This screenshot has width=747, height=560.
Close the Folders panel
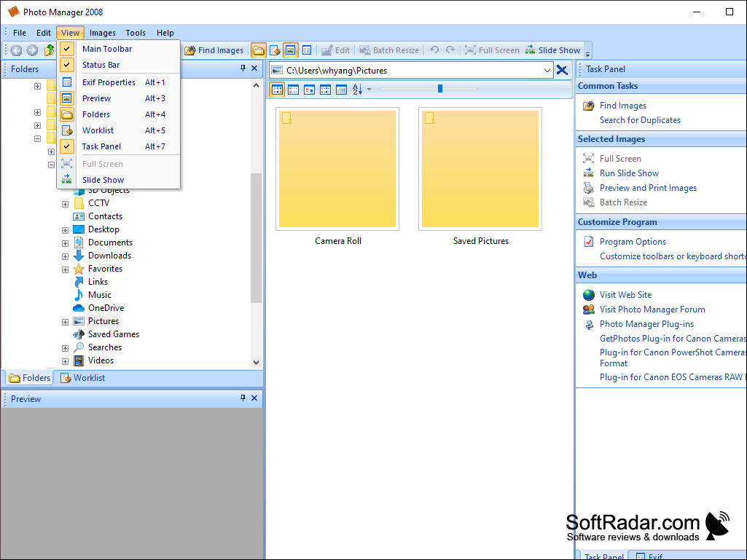click(254, 68)
